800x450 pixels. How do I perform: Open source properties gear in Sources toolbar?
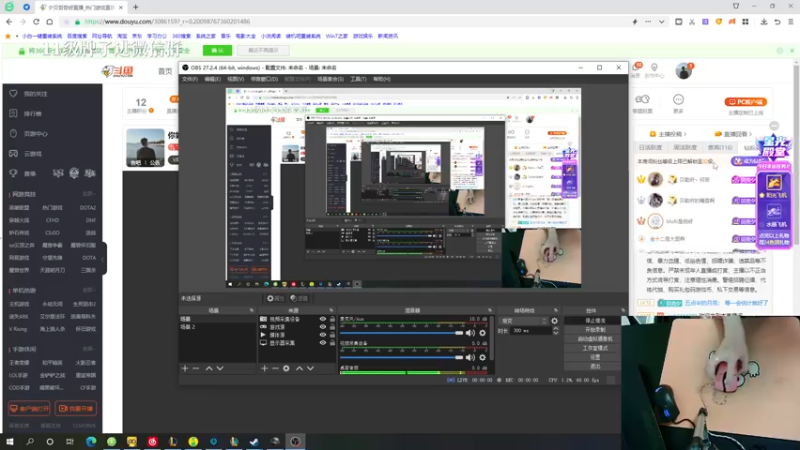(x=286, y=368)
